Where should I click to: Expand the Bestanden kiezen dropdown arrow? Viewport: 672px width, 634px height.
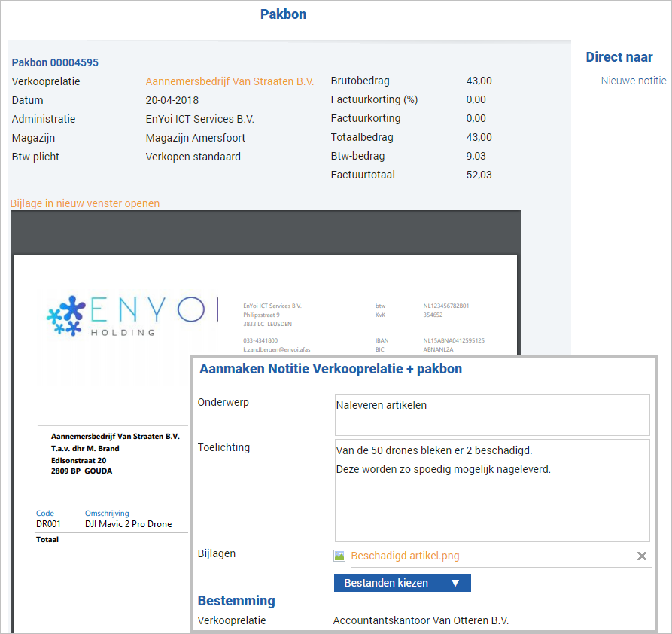point(455,583)
